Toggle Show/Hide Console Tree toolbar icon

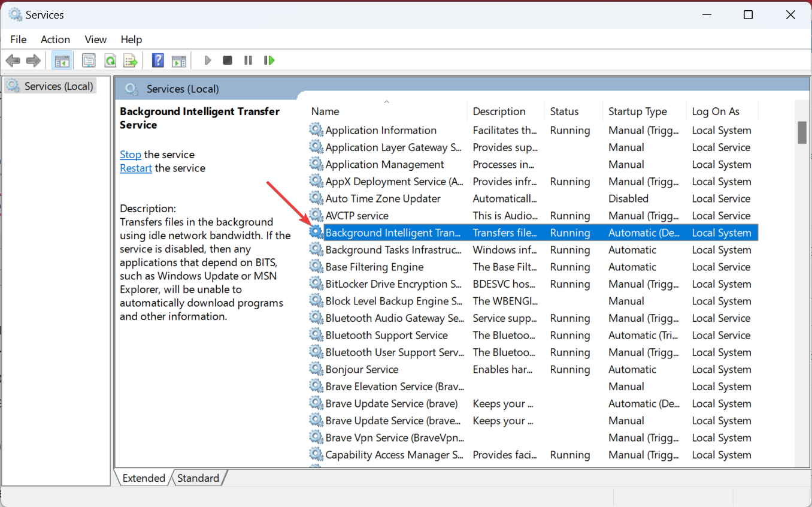point(62,61)
